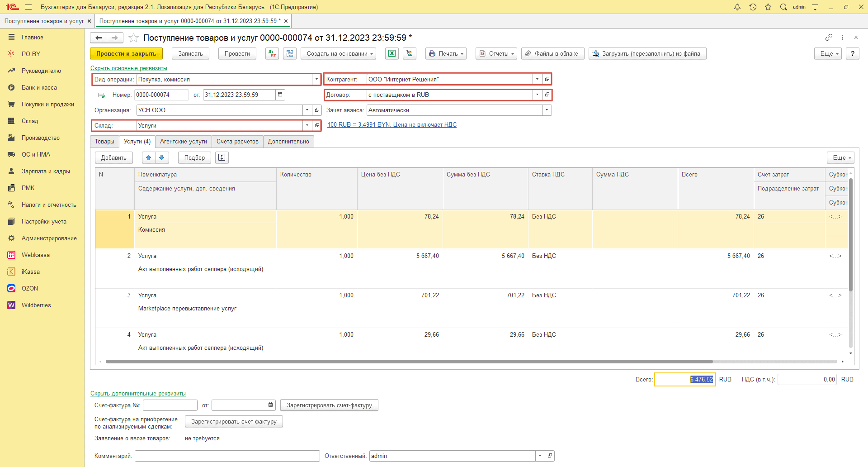The image size is (868, 467).
Task: Open OZON section in sidebar
Action: [42, 289]
